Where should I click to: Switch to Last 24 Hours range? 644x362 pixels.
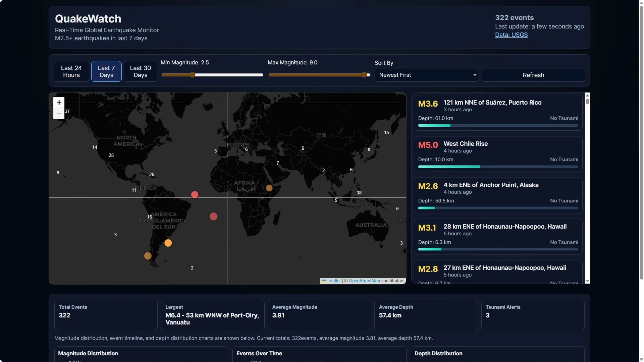(71, 72)
